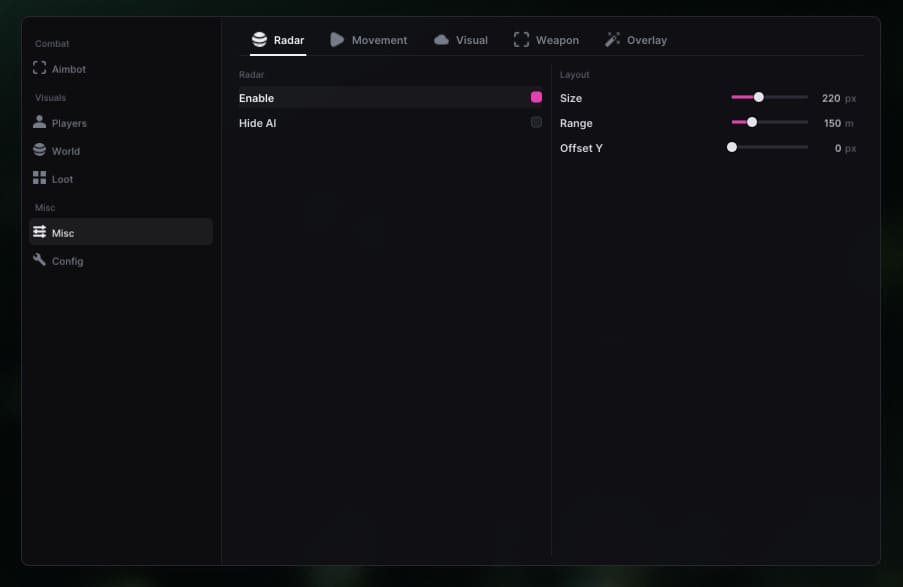
Task: Select the Overlay magic wand icon
Action: click(x=612, y=40)
